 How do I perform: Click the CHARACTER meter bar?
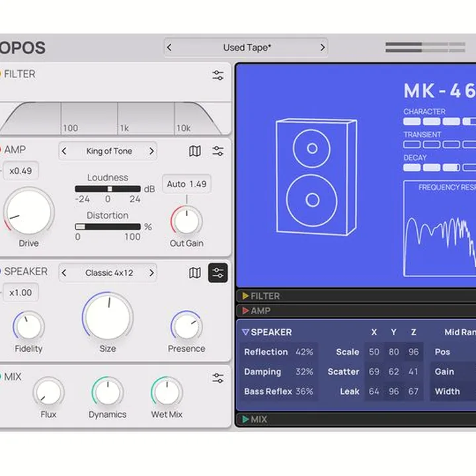click(x=440, y=122)
